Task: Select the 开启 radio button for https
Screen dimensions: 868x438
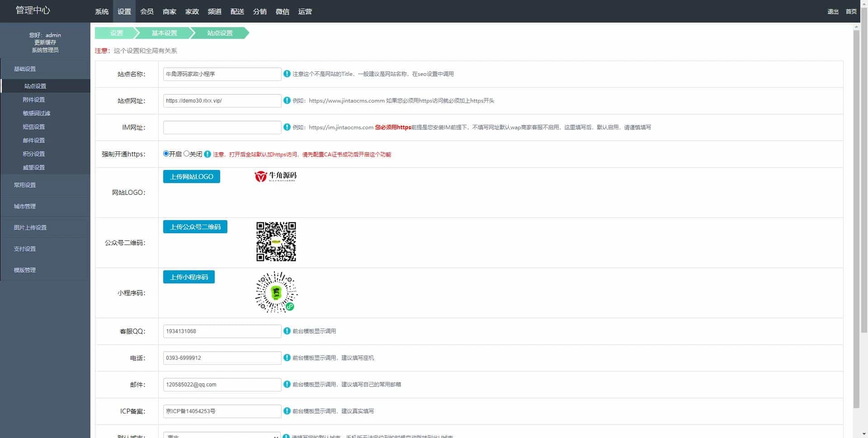Action: pyautogui.click(x=166, y=154)
